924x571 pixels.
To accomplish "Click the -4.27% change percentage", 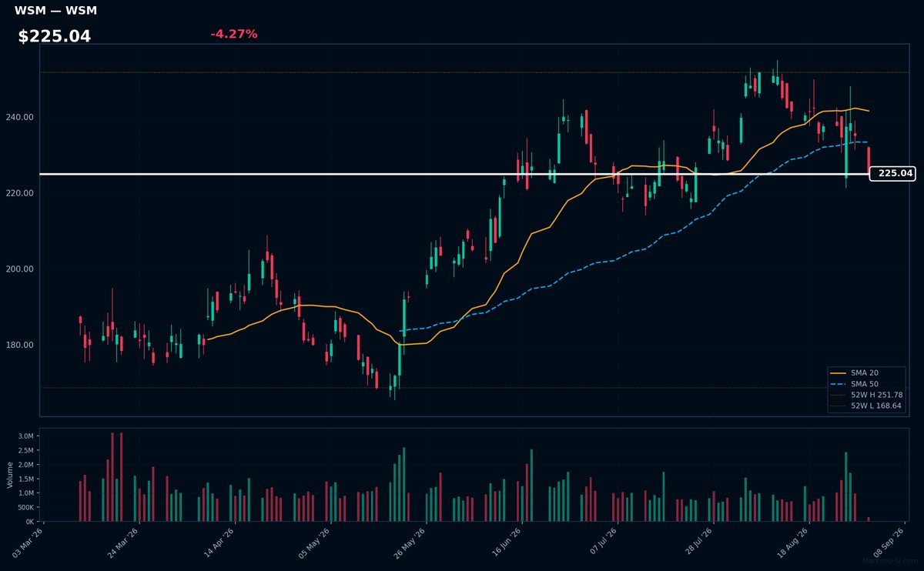I will [233, 34].
